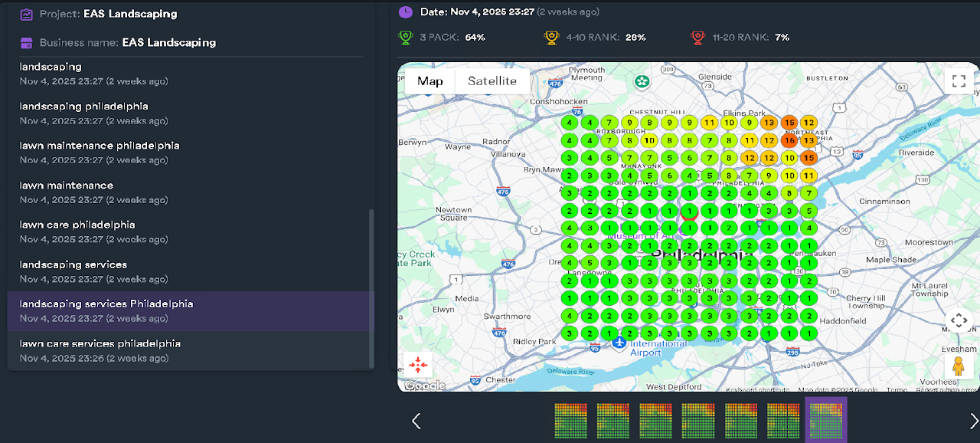This screenshot has height=443, width=980.
Task: Open map camera controls compass icon
Action: coord(959,320)
